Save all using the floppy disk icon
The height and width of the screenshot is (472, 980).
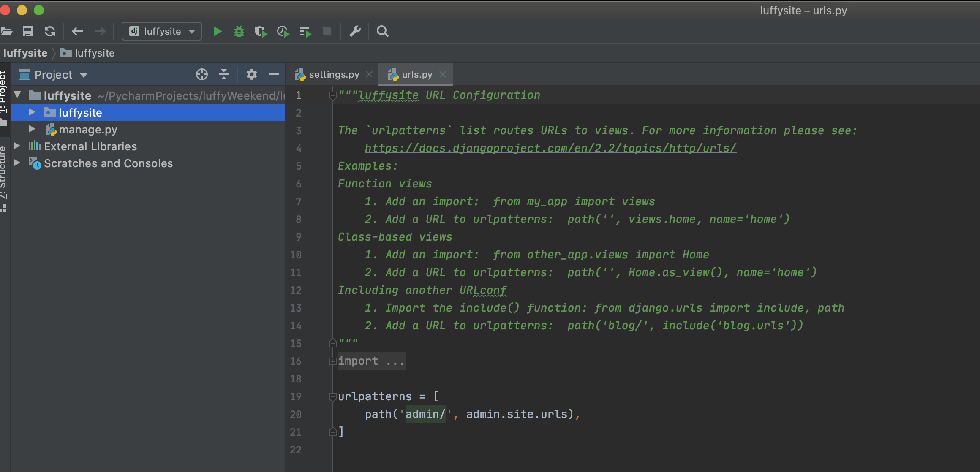[x=28, y=31]
